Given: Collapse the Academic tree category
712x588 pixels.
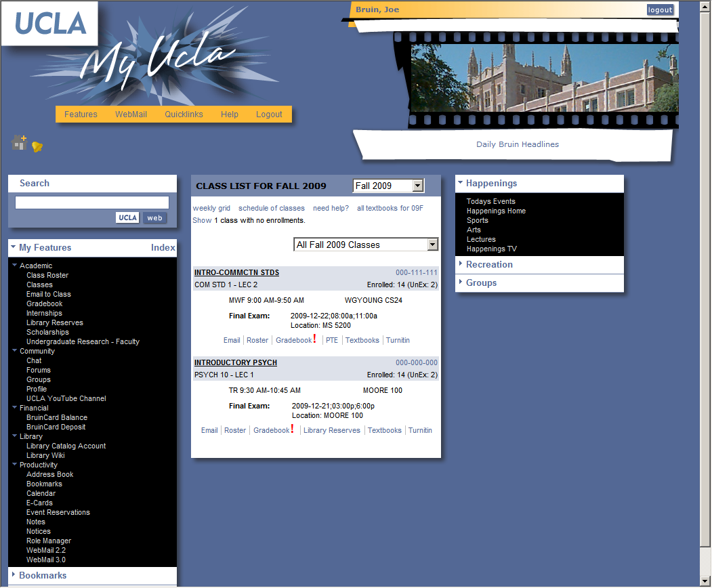Looking at the screenshot, I should tap(15, 266).
